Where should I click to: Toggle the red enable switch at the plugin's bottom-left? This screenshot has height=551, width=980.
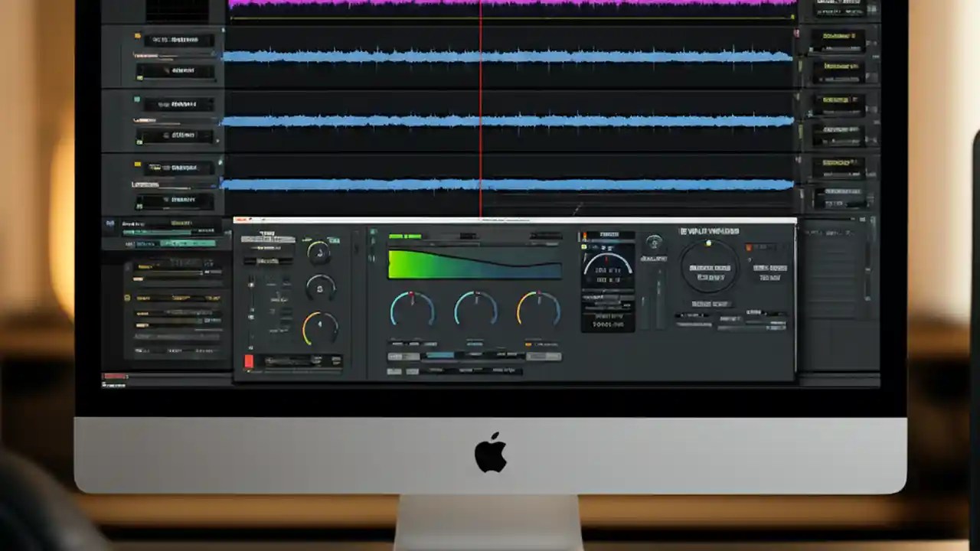coord(249,360)
